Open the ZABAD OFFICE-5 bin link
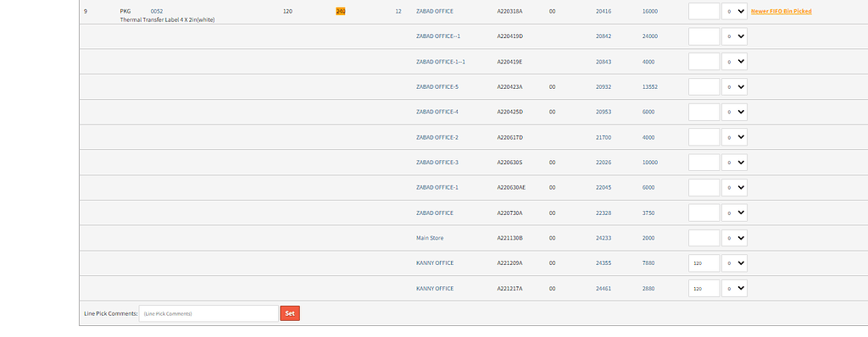 tap(437, 87)
